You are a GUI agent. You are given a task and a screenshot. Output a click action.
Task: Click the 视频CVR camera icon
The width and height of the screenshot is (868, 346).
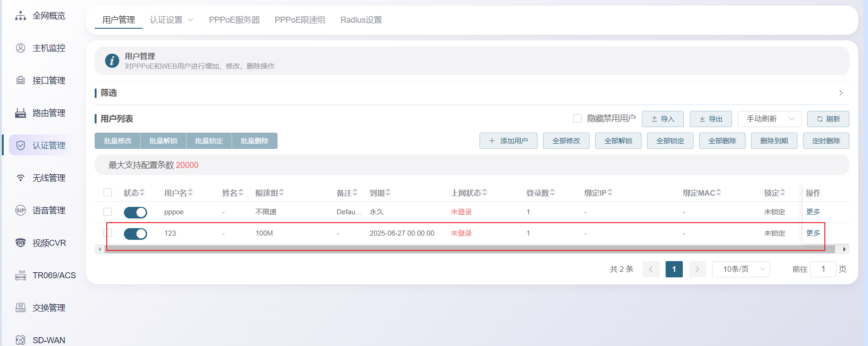pos(20,243)
